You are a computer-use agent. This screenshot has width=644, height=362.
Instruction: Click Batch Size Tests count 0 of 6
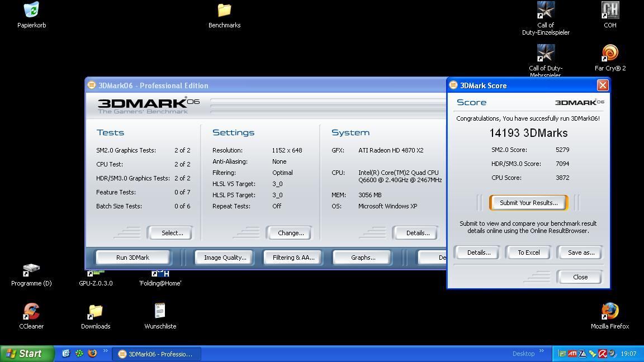tap(182, 206)
